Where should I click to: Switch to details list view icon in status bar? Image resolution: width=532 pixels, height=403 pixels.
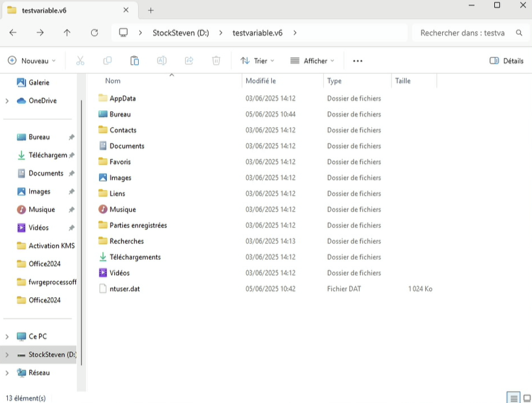[x=514, y=398]
